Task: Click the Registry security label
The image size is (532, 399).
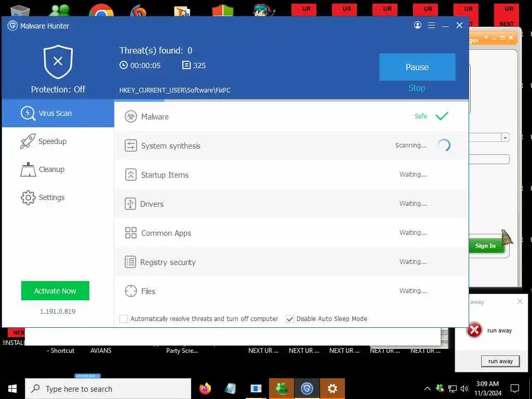Action: (x=168, y=262)
